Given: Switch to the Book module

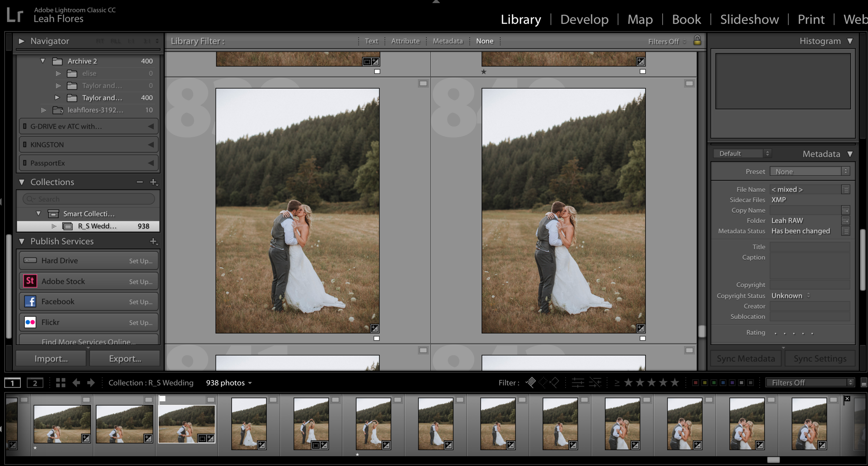Looking at the screenshot, I should tap(686, 19).
